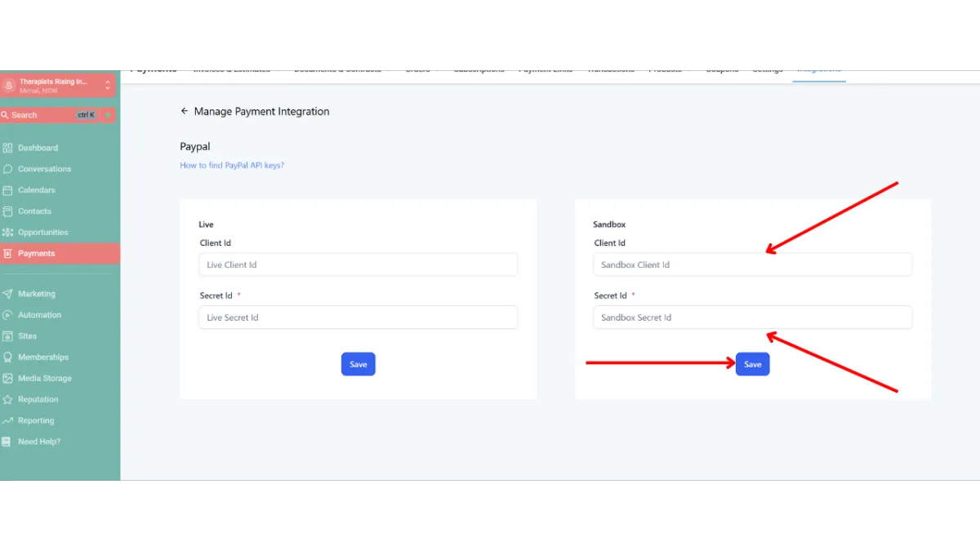Click the Manage Payment Integration heading text
The image size is (980, 551).
click(x=262, y=111)
